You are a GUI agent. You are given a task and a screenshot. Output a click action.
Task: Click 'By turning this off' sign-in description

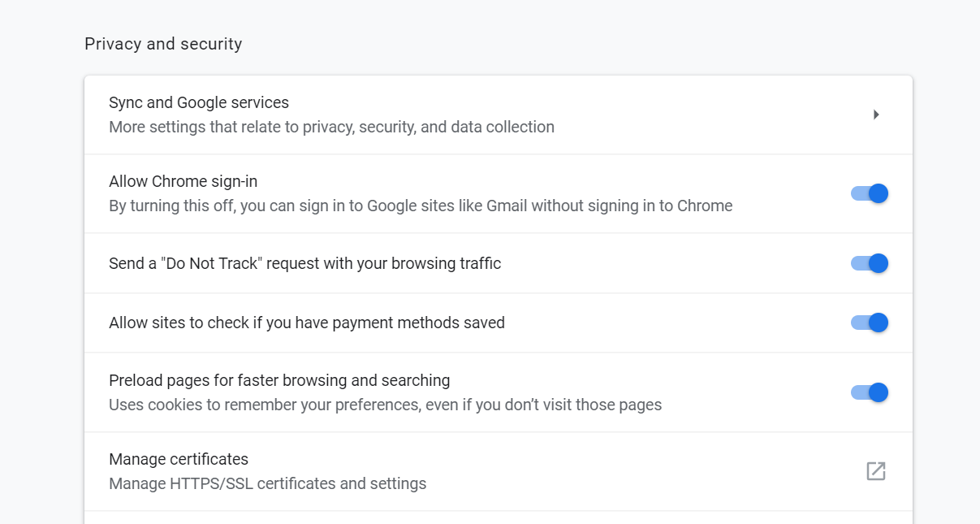(421, 206)
